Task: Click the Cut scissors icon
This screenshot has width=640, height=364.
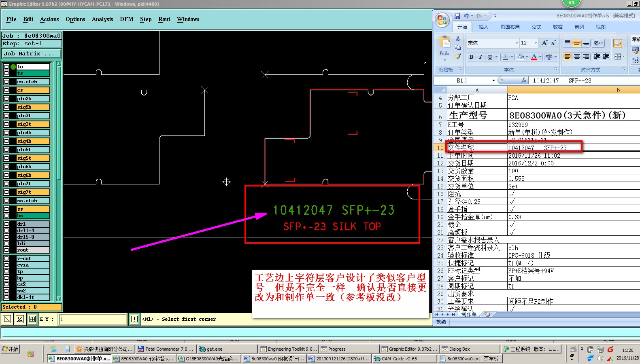Action: [x=458, y=38]
